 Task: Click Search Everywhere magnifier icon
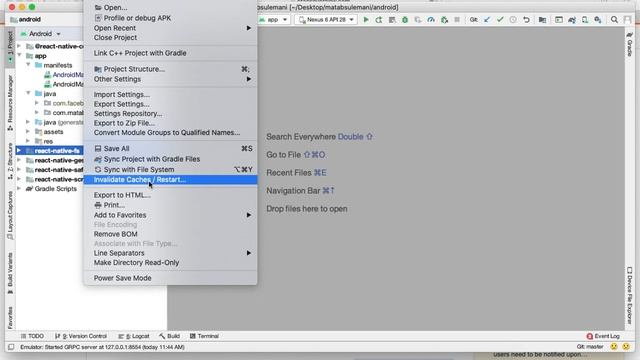pyautogui.click(x=614, y=20)
